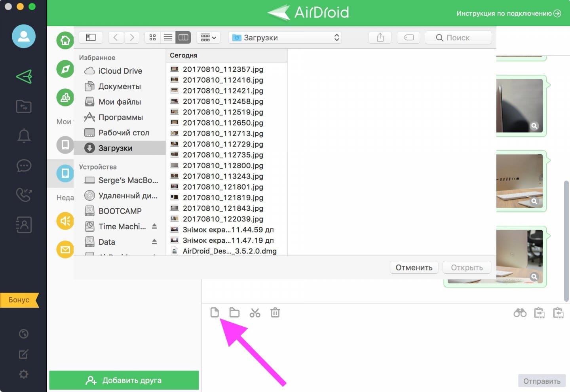Click the green compass discover icon
The width and height of the screenshot is (570, 392).
pos(65,69)
